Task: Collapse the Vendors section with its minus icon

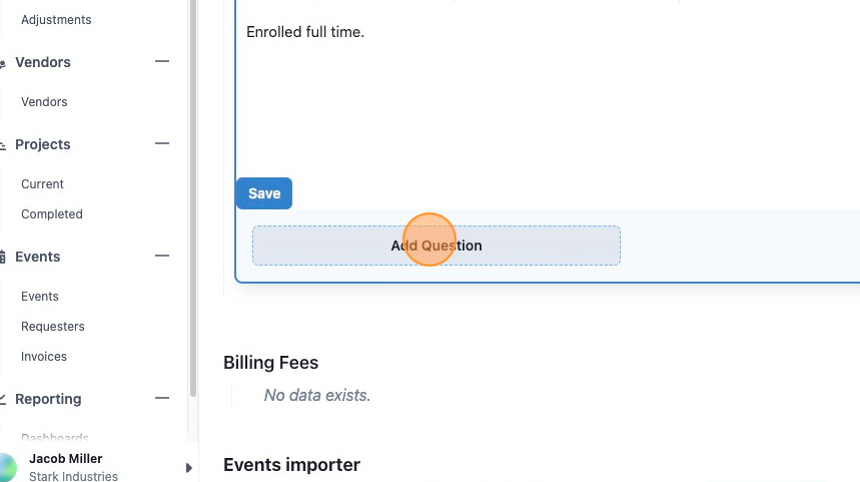Action: pos(162,61)
